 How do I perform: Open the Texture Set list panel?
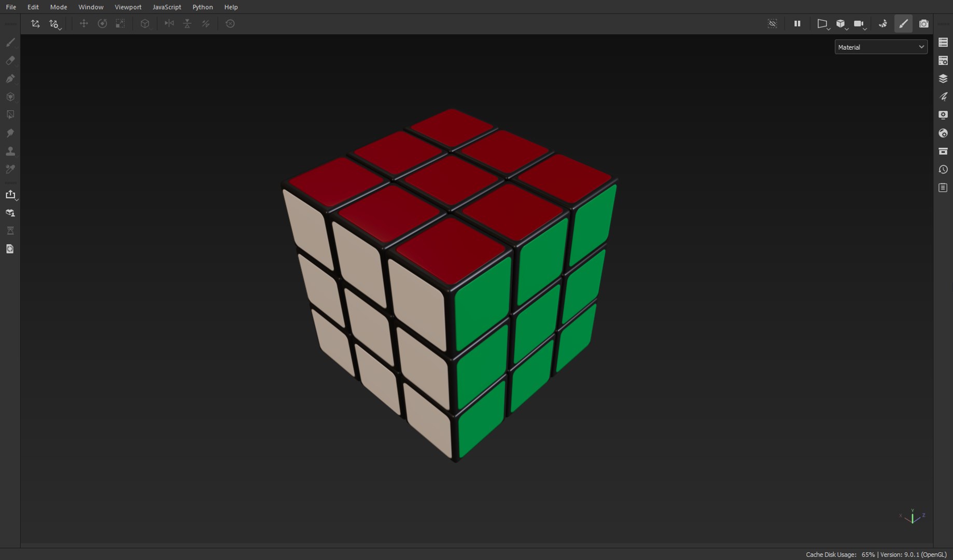pyautogui.click(x=943, y=43)
